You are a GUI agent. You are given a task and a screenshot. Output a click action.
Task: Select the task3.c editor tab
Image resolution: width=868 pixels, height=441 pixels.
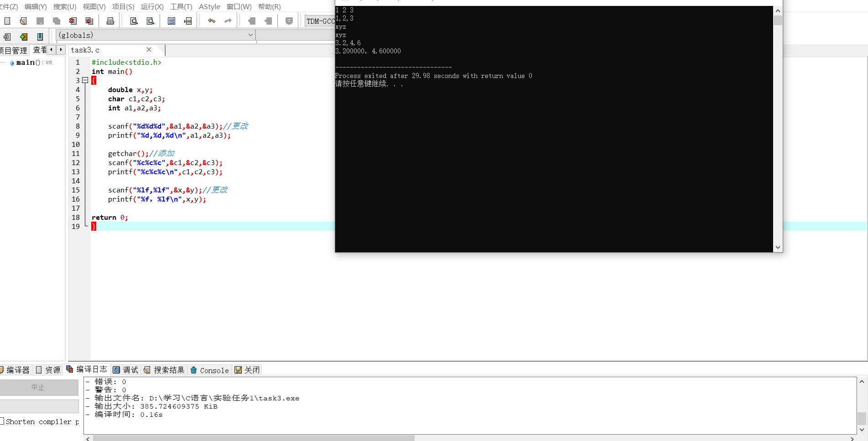tap(85, 50)
